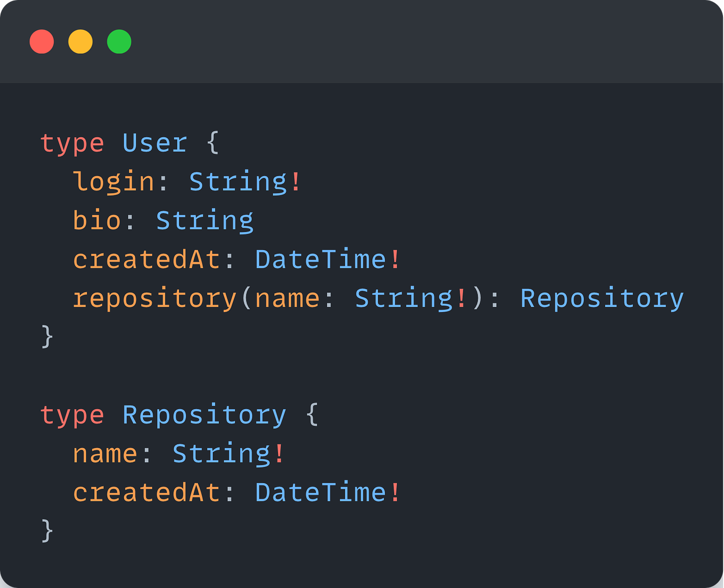Select the User type name
Screen dimensions: 724x588
click(155, 143)
